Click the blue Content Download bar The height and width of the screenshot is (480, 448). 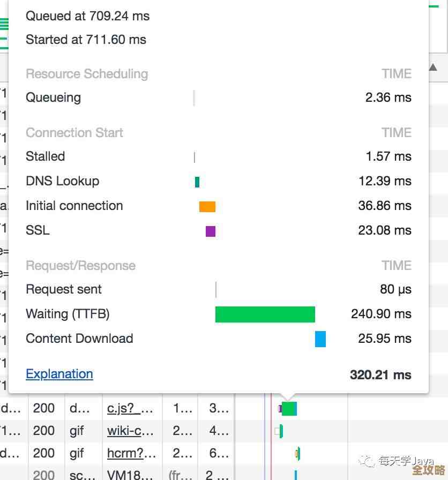tap(320, 339)
